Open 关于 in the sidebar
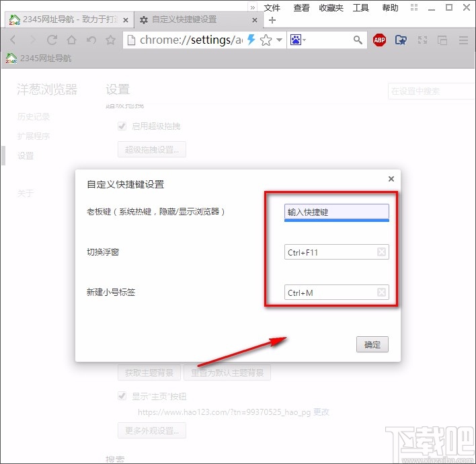This screenshot has width=476, height=464. [x=26, y=193]
